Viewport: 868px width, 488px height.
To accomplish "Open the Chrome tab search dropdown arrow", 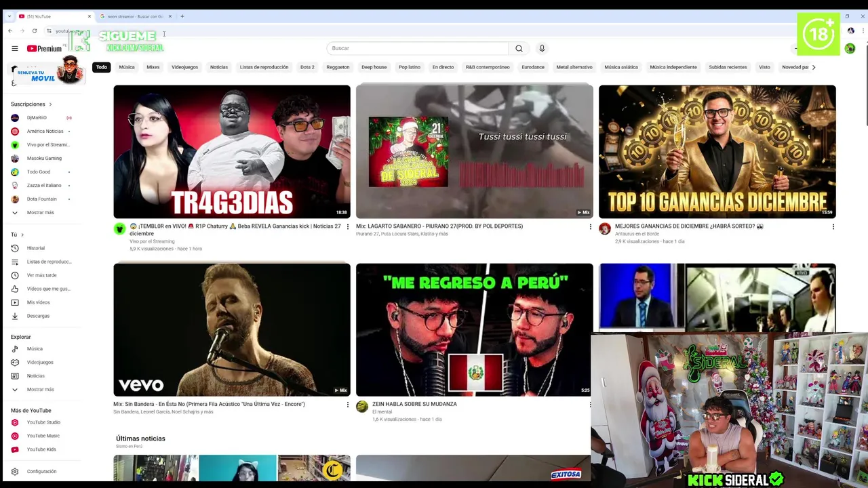I will 9,16.
